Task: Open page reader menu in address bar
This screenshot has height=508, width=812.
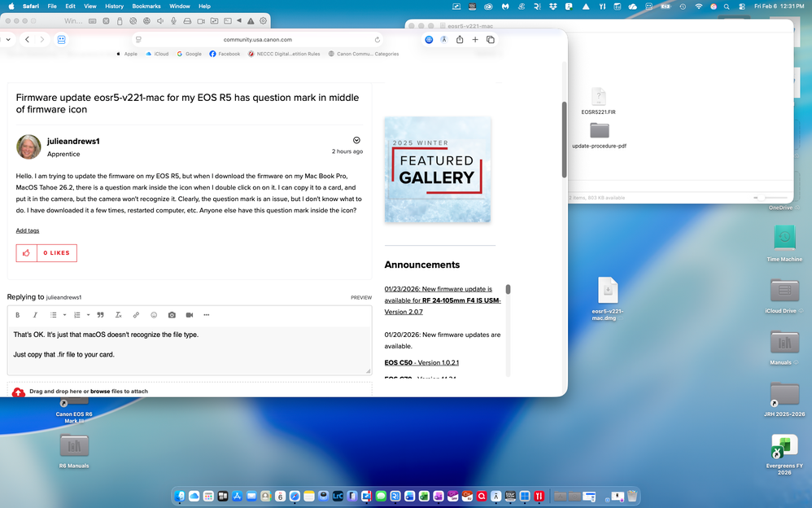Action: coord(138,39)
